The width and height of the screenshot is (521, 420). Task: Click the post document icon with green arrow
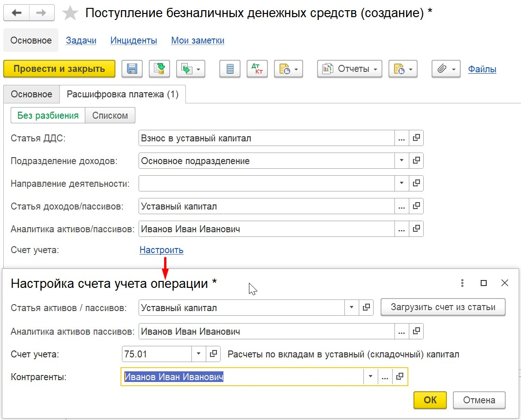coord(159,69)
